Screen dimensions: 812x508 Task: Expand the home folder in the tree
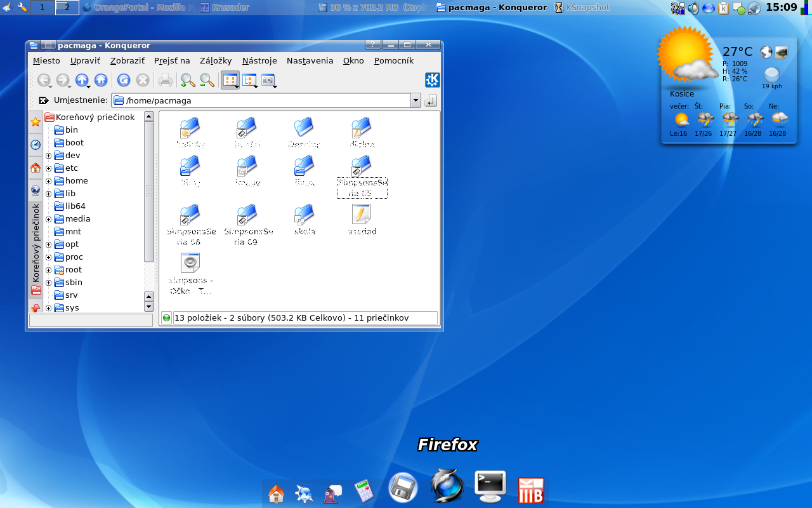click(x=48, y=181)
